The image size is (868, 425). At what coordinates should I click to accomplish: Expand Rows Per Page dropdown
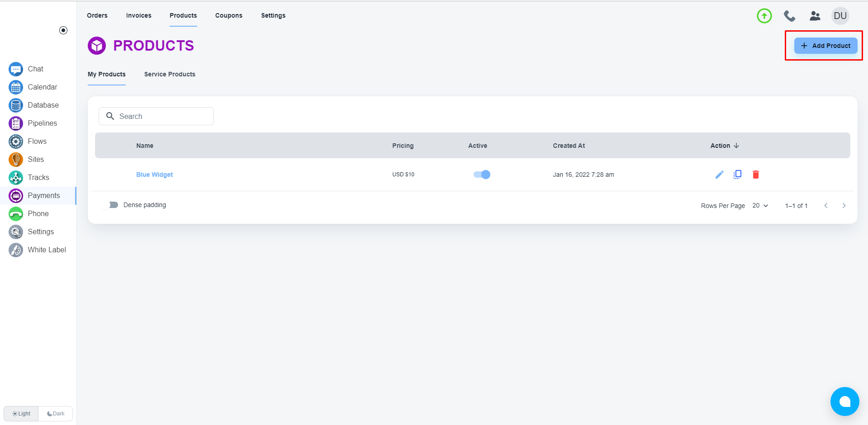pyautogui.click(x=760, y=206)
